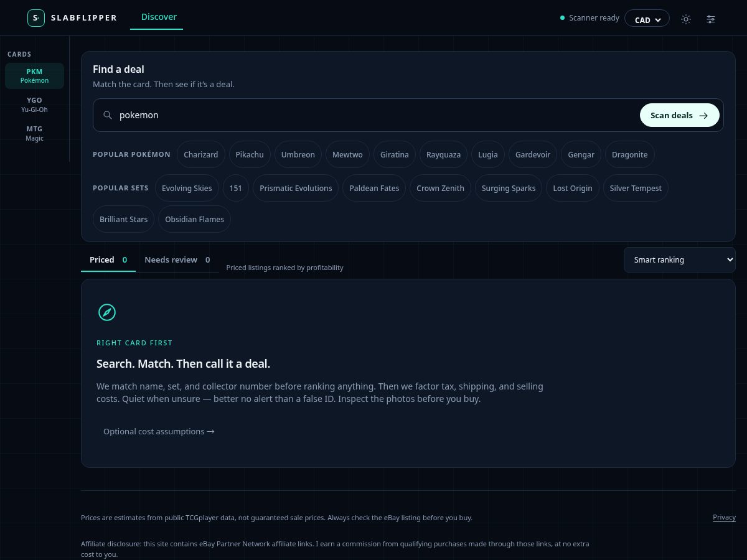Pick the Lost Origin set chip

pos(573,188)
